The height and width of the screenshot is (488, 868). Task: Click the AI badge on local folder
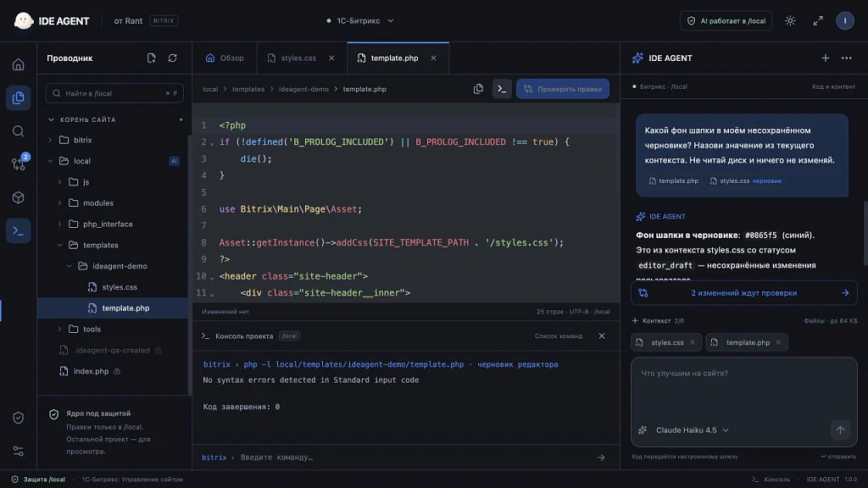174,161
